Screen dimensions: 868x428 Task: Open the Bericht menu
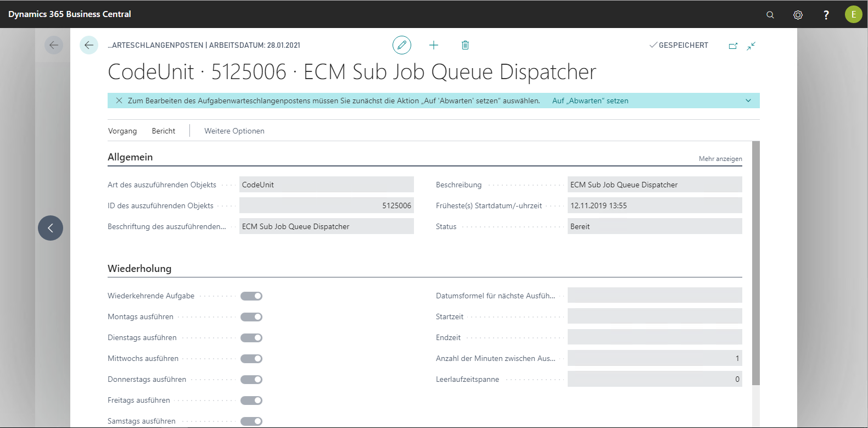(164, 131)
